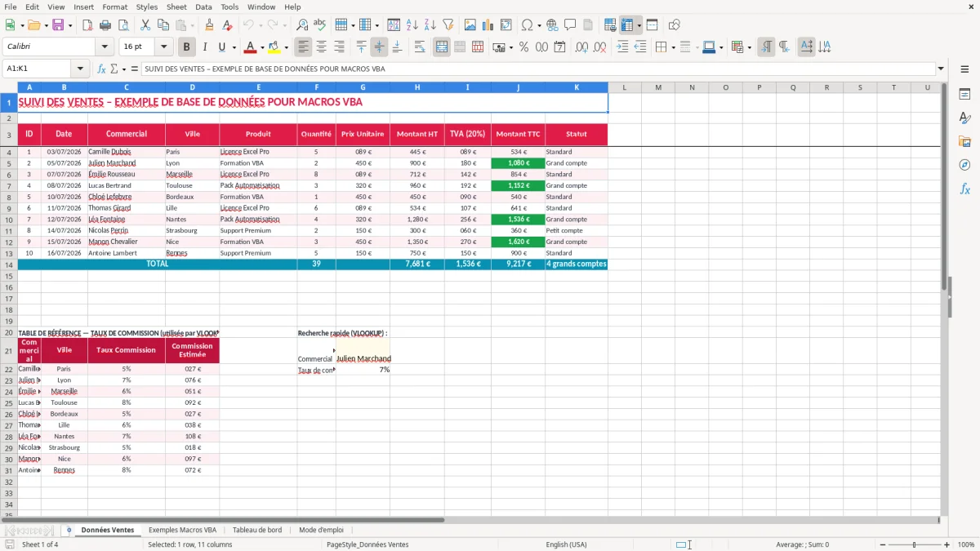The image size is (980, 551).
Task: Click English (USA) language in status bar
Action: tap(566, 544)
